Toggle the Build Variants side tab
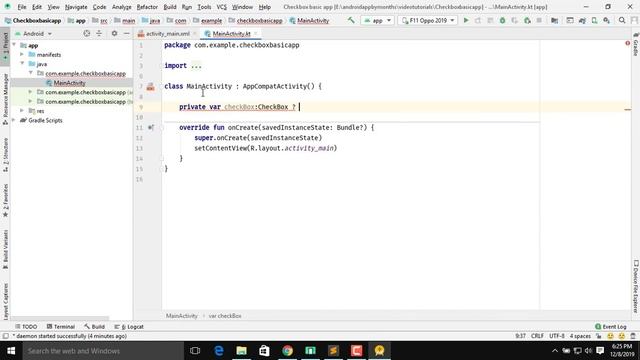The height and width of the screenshot is (360, 640). click(5, 249)
